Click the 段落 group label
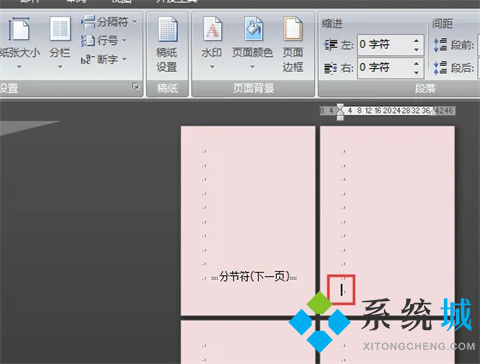Screen dimensions: 480x364 (x=425, y=89)
